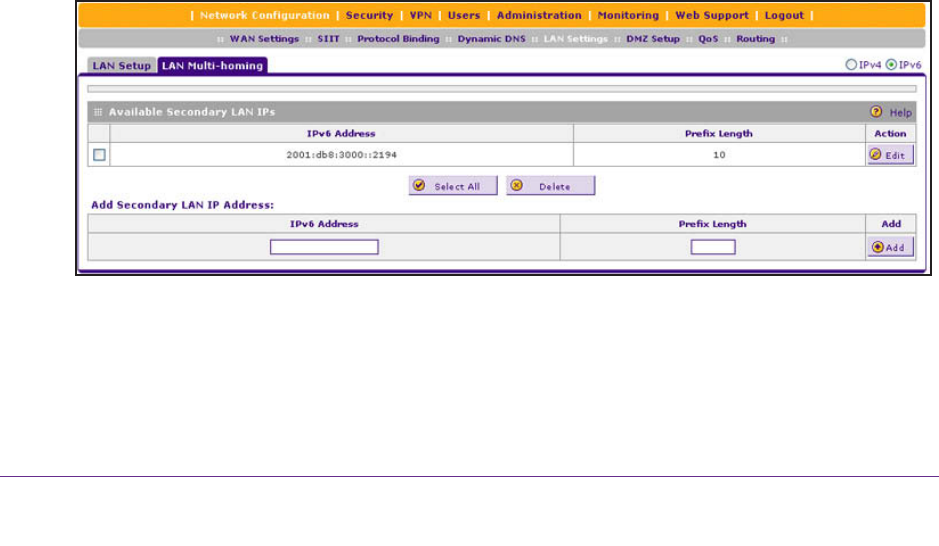This screenshot has height=546, width=939.
Task: Click the Available Secondary LAN IPs header
Action: [x=192, y=112]
